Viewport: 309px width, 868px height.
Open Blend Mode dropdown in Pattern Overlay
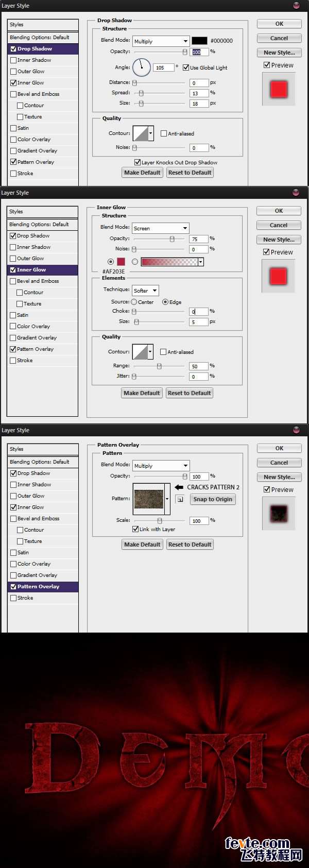[161, 466]
